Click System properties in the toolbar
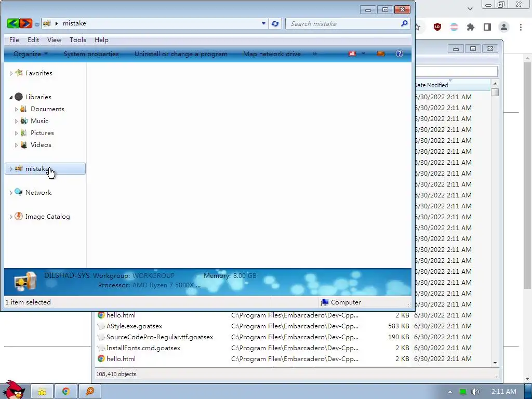The height and width of the screenshot is (399, 532). point(91,54)
